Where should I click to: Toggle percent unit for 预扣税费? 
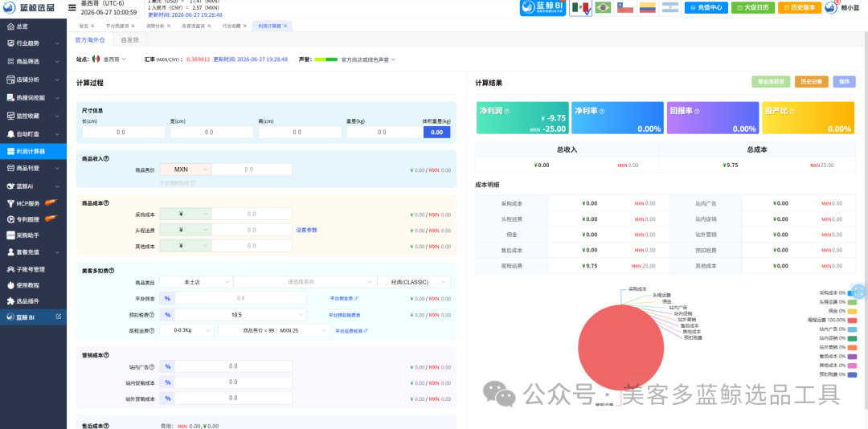(x=167, y=315)
